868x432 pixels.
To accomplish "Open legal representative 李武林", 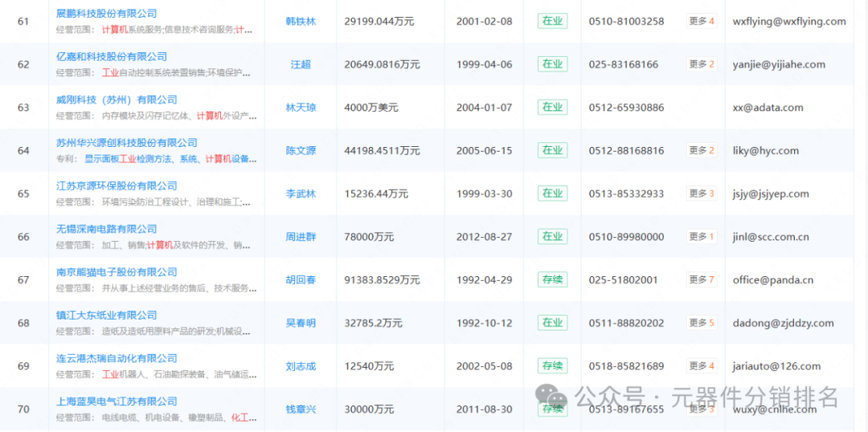I will click(301, 194).
